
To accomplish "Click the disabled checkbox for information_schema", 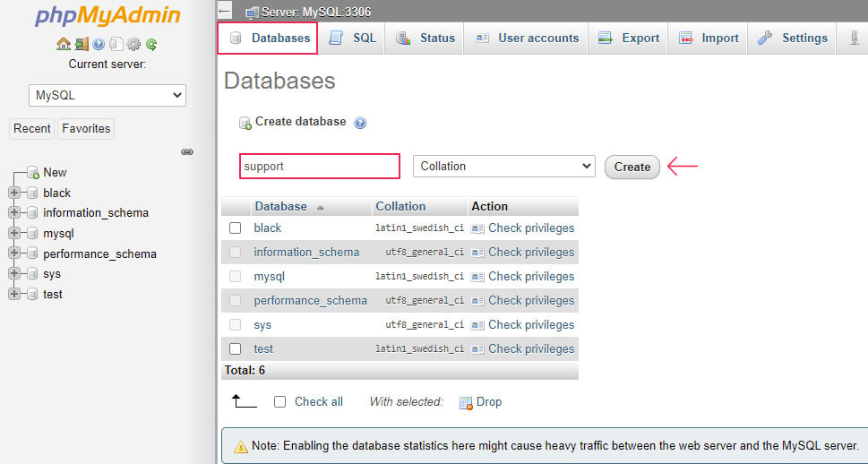I will click(236, 252).
